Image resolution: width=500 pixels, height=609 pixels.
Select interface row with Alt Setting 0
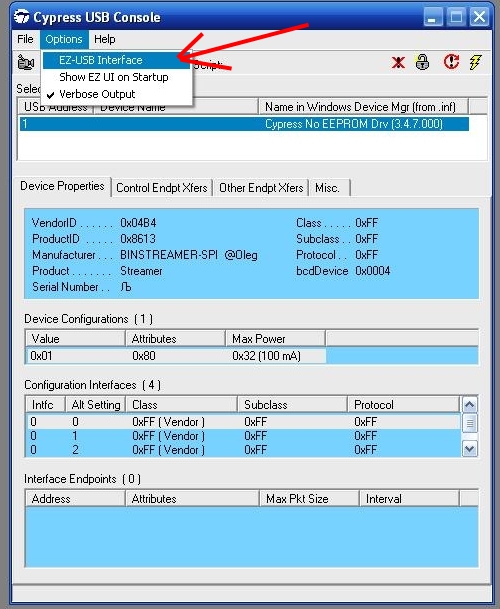(x=243, y=422)
